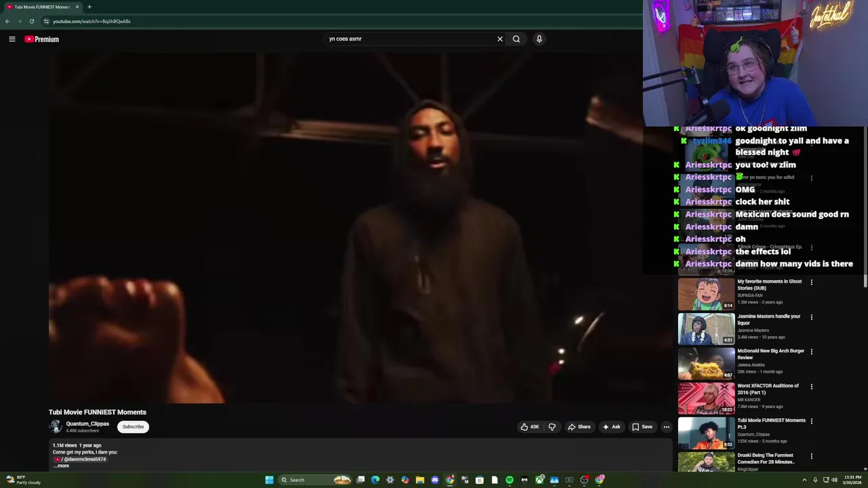The height and width of the screenshot is (488, 868).
Task: Open the weather widget showing 65°F
Action: pos(22,480)
